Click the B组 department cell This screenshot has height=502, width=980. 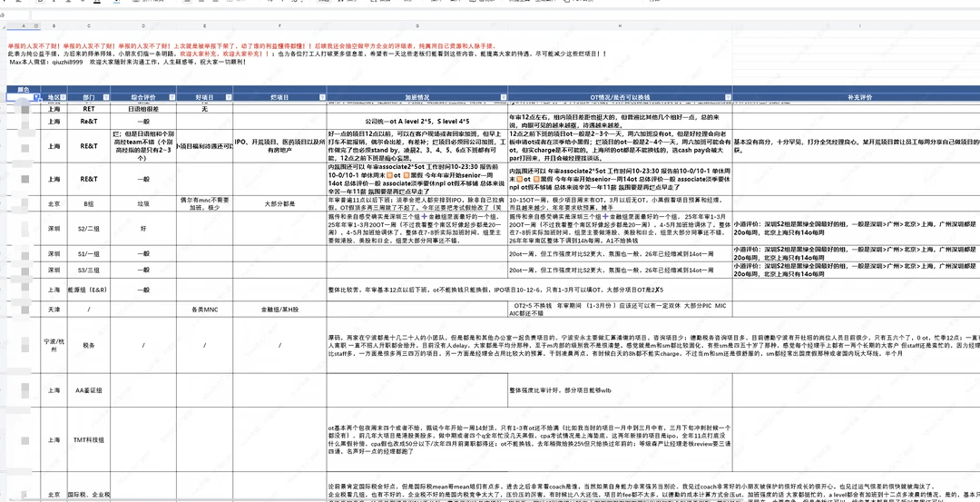point(89,204)
